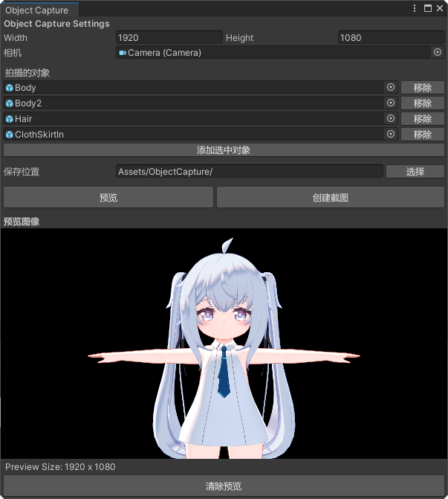The width and height of the screenshot is (448, 499).
Task: Open object picker for Camera field
Action: (x=437, y=52)
